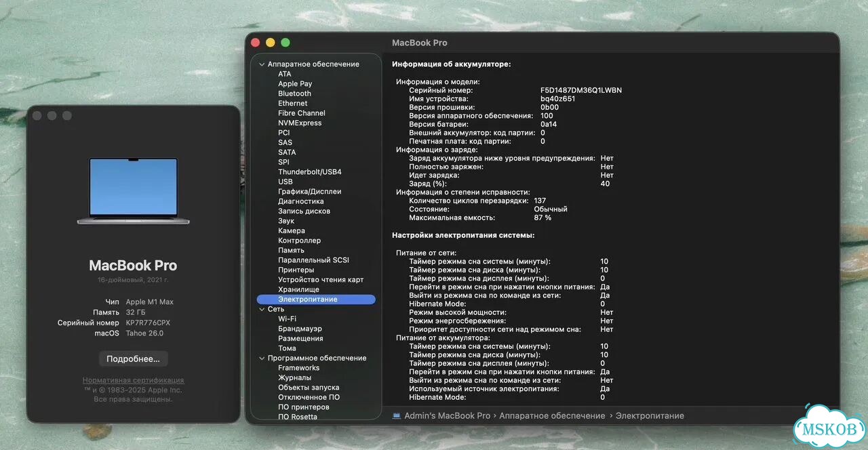Image resolution: width=868 pixels, height=450 pixels.
Task: Select Память in the sidebar
Action: click(291, 251)
